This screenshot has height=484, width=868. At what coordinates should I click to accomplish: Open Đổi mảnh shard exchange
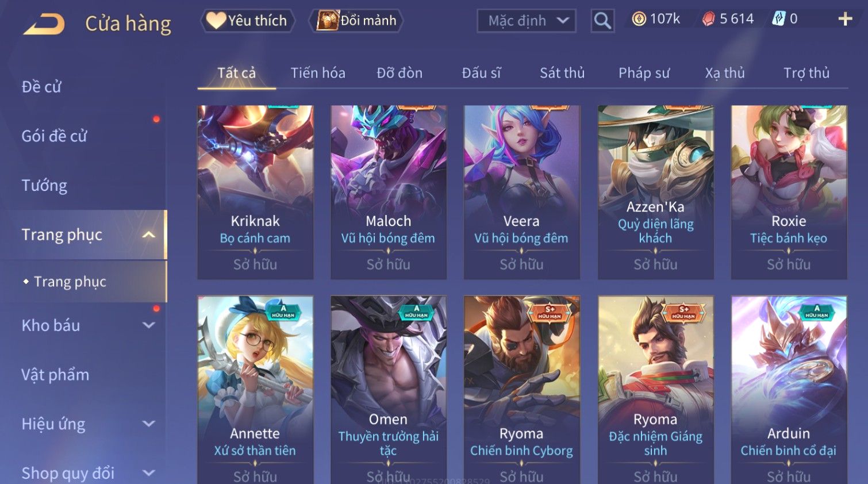pos(356,21)
